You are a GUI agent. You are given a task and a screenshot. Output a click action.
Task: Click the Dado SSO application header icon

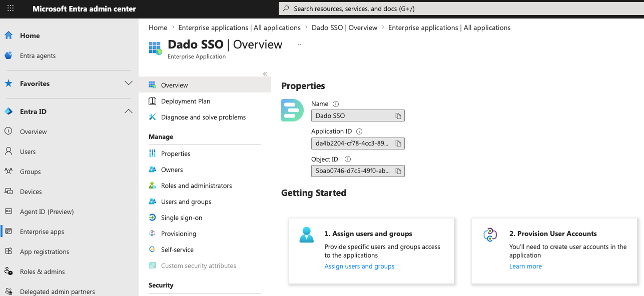(x=156, y=48)
